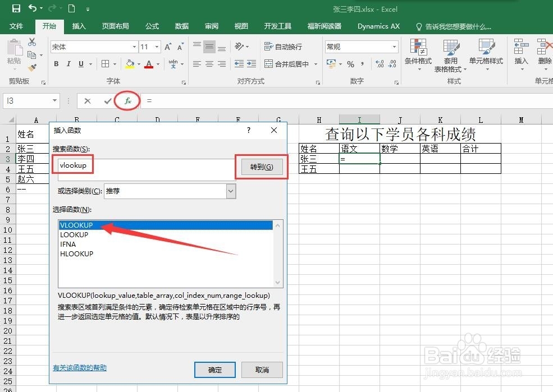
Task: Open number format 常规 dropdown
Action: point(394,47)
